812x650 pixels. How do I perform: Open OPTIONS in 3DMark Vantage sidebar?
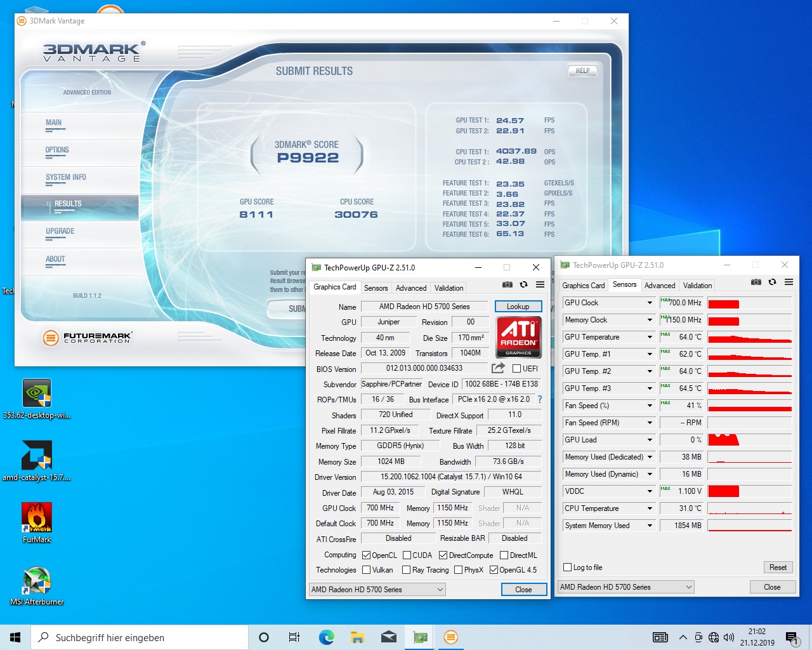(57, 150)
